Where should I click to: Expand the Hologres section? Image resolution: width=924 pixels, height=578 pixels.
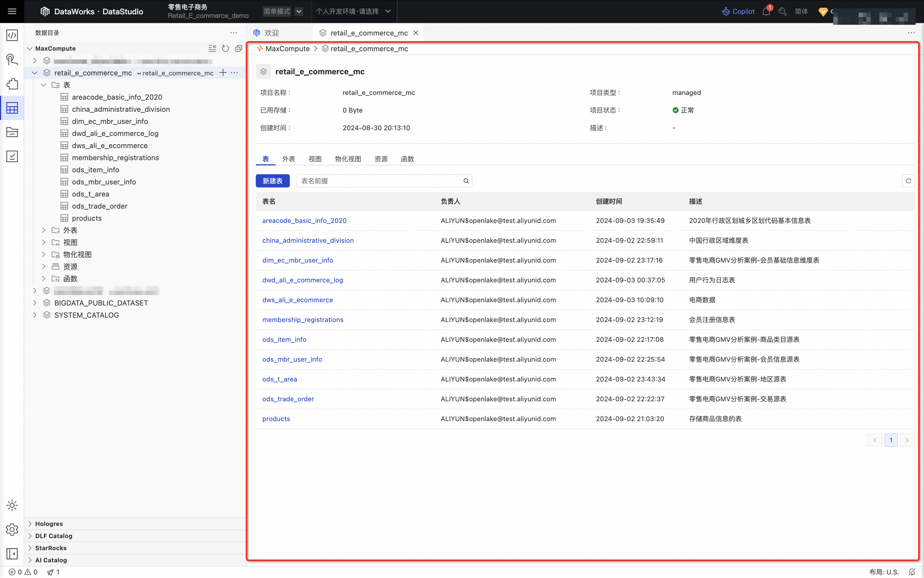(30, 524)
